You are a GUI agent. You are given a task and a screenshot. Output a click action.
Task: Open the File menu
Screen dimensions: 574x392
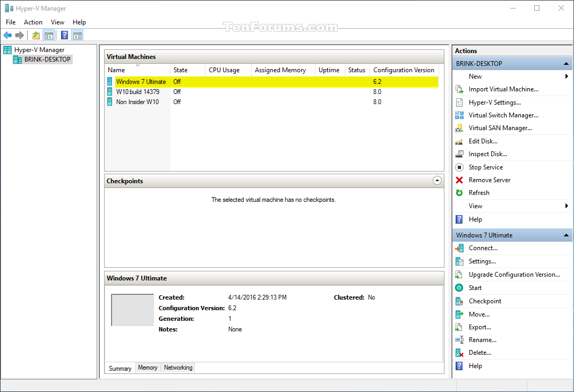(x=11, y=22)
